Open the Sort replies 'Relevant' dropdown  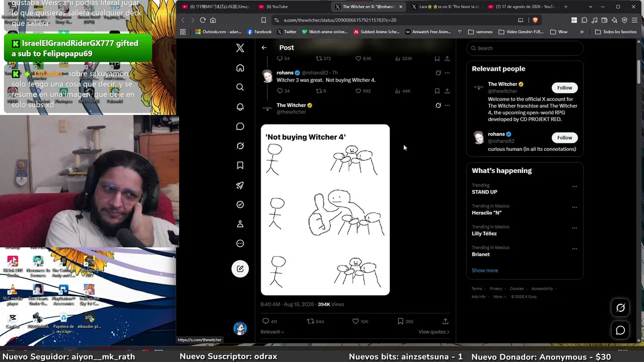272,332
